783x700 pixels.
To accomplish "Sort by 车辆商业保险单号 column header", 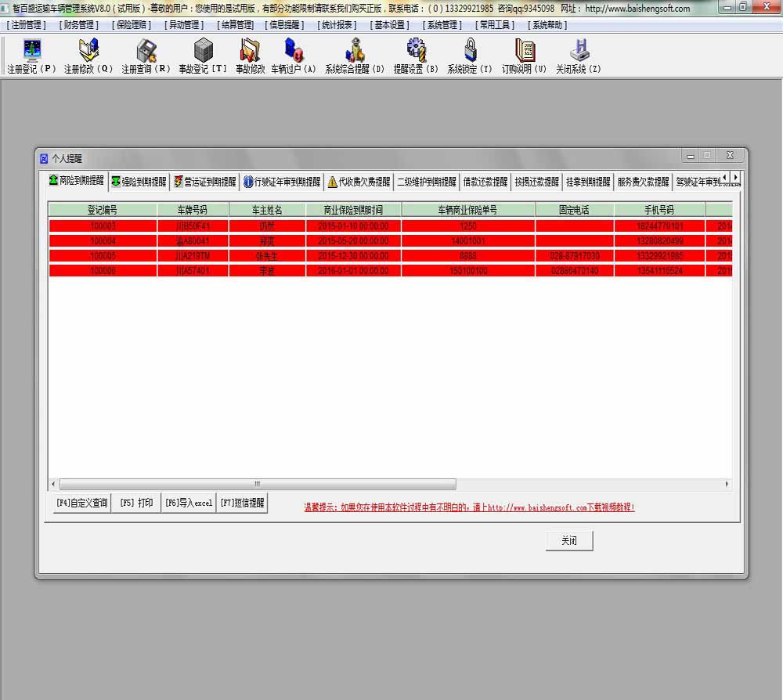I will coord(468,210).
